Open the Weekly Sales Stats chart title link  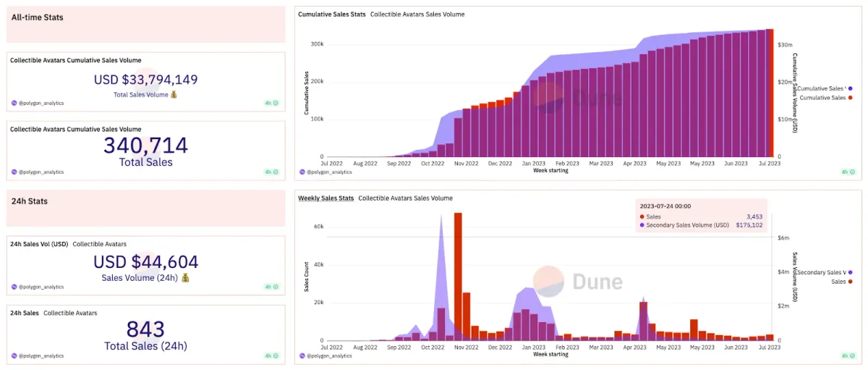(325, 198)
